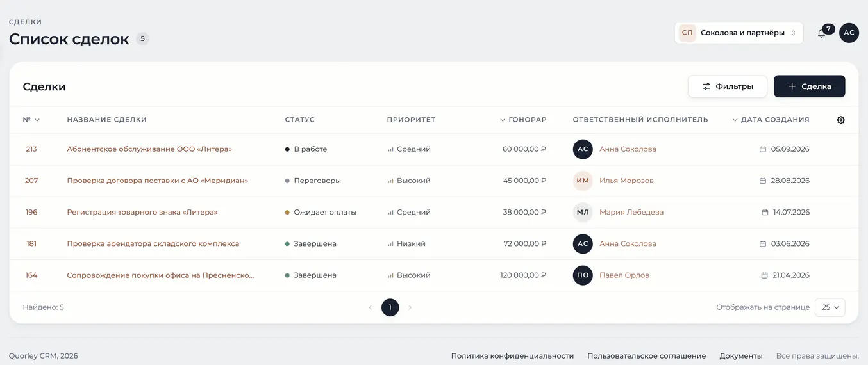Screen dimensions: 868x365
Task: Open the notifications bell icon
Action: (821, 33)
